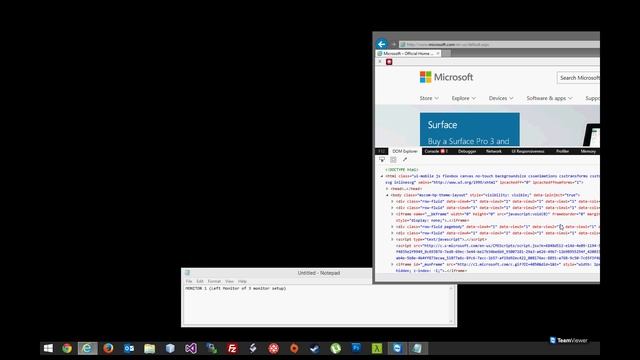Launch Google Chrome from the taskbar
Viewport: 640px width, 360px height.
67,348
